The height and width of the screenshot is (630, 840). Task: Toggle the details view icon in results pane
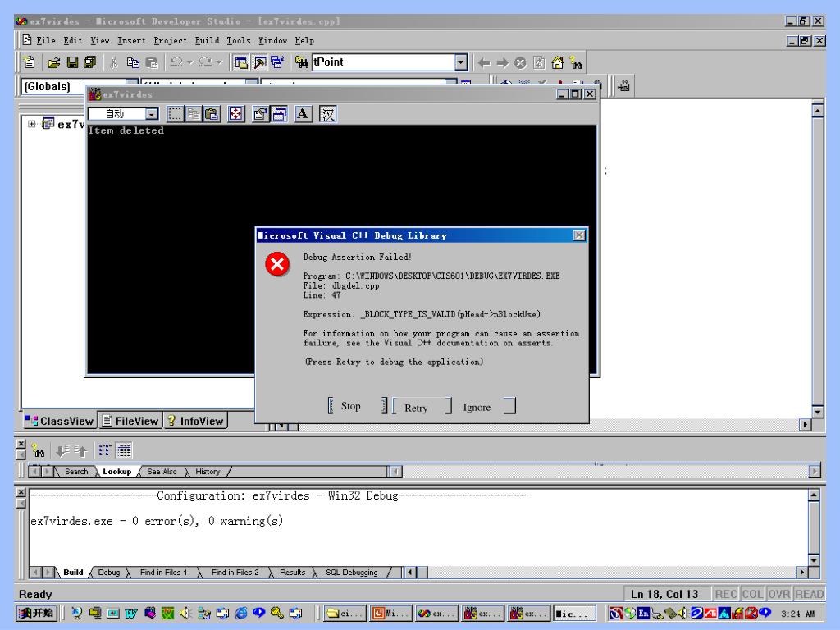tap(124, 450)
